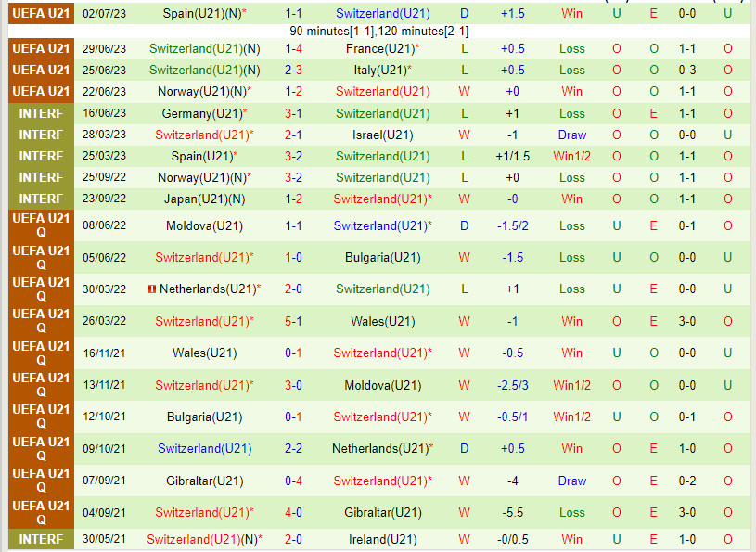Click the 2-3 score against Italy(U21)
The width and height of the screenshot is (756, 552).
point(294,70)
